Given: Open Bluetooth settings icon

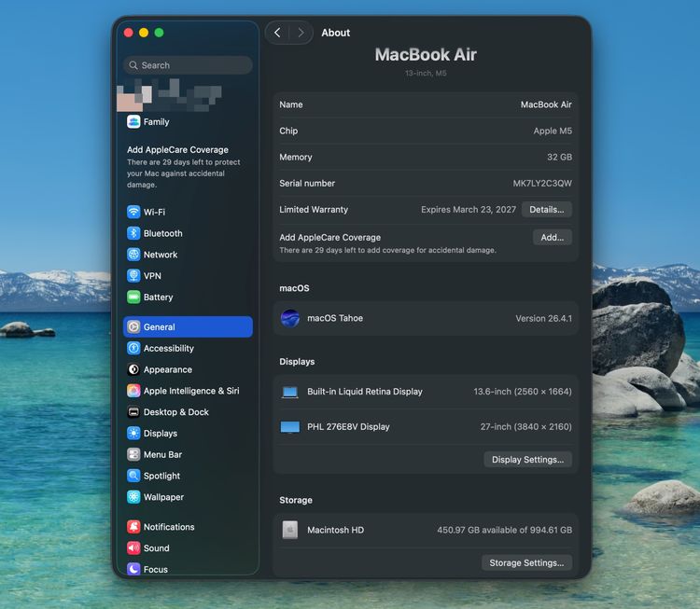Looking at the screenshot, I should [133, 233].
